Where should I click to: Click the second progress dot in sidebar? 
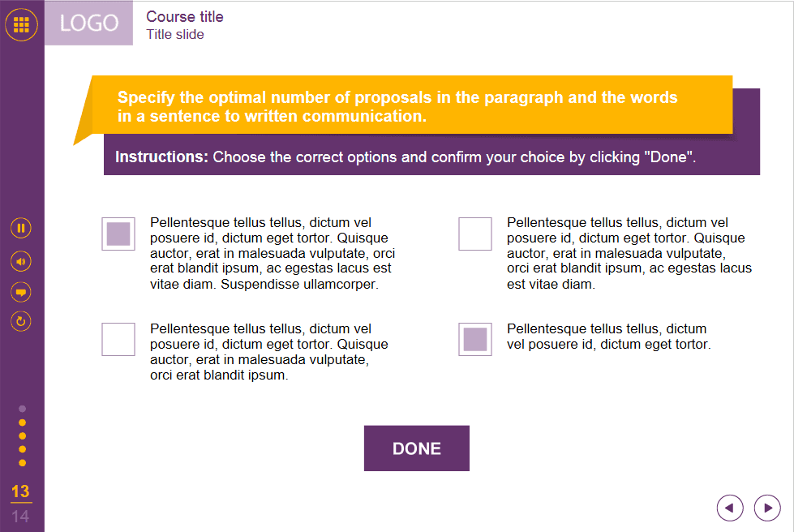click(22, 423)
